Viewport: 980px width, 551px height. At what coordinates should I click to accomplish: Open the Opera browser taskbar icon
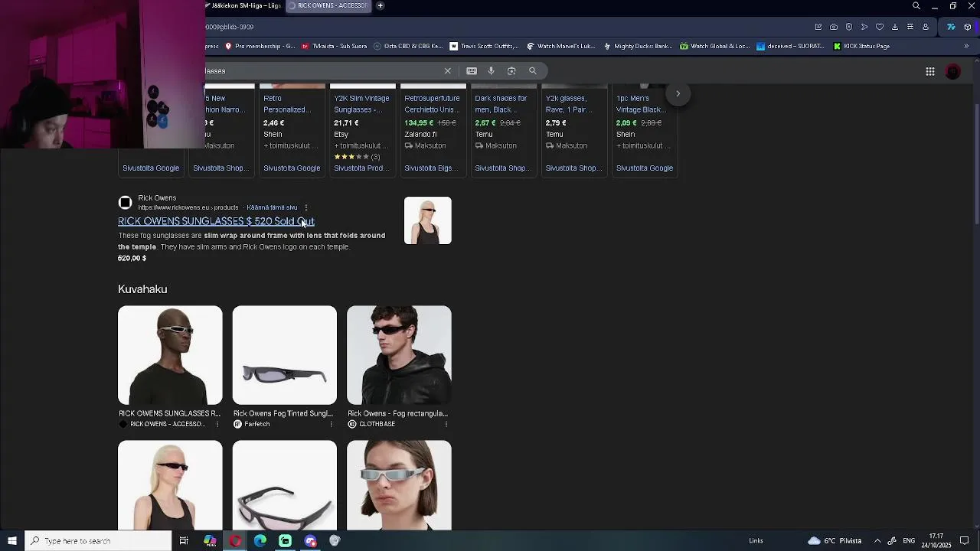click(x=235, y=541)
